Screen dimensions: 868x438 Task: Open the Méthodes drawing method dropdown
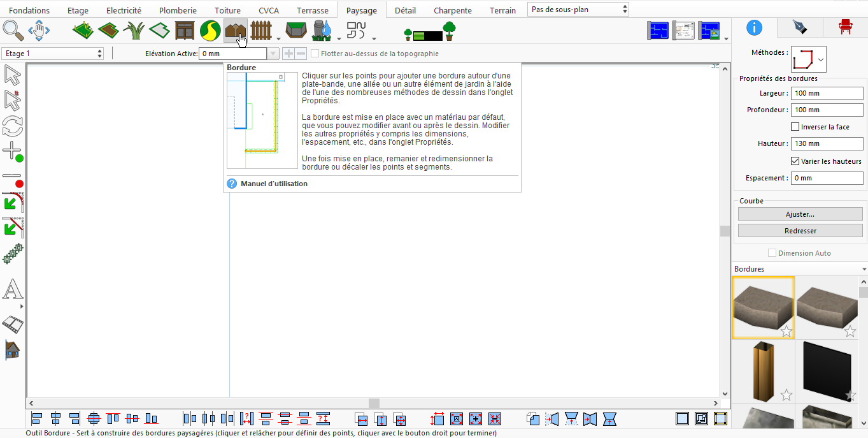pyautogui.click(x=809, y=59)
